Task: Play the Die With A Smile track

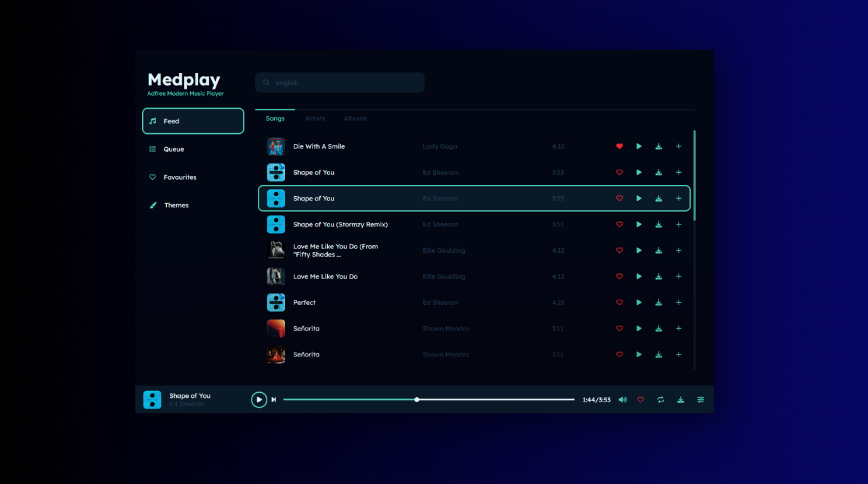Action: pyautogui.click(x=638, y=146)
